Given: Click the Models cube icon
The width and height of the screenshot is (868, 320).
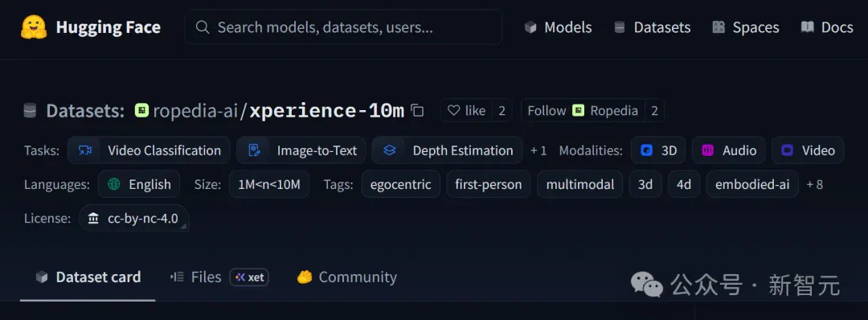Looking at the screenshot, I should (530, 27).
